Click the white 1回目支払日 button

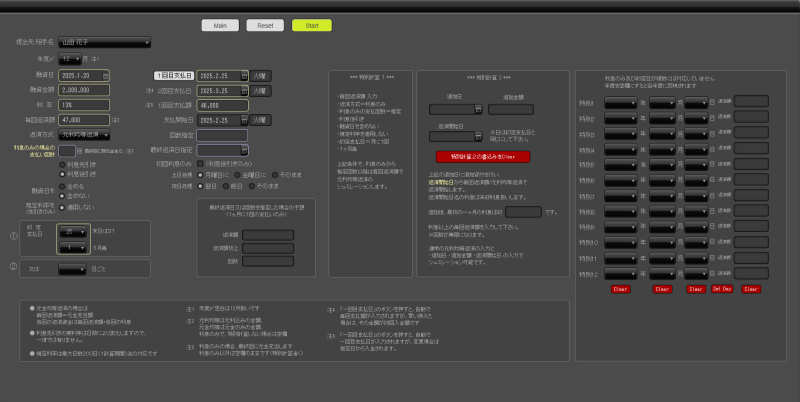point(174,76)
